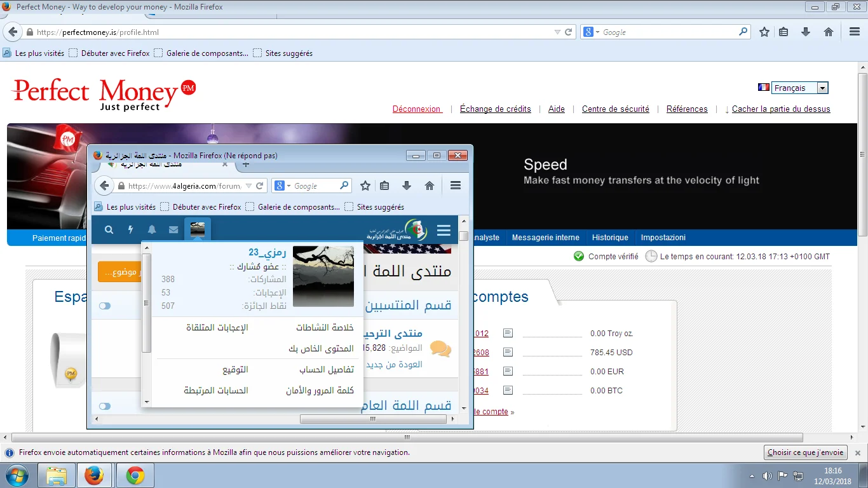Click the first forum section collapse toggle
Image resolution: width=868 pixels, height=488 pixels.
pyautogui.click(x=105, y=306)
